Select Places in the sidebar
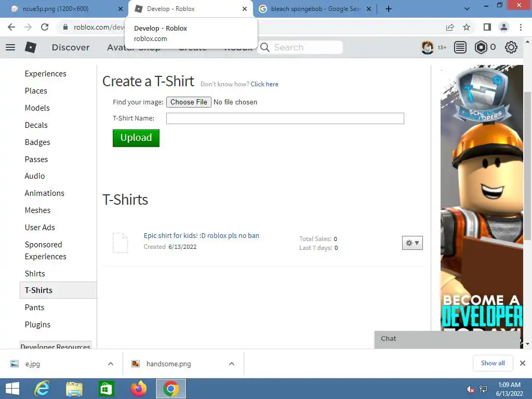This screenshot has width=532, height=399. pos(36,90)
